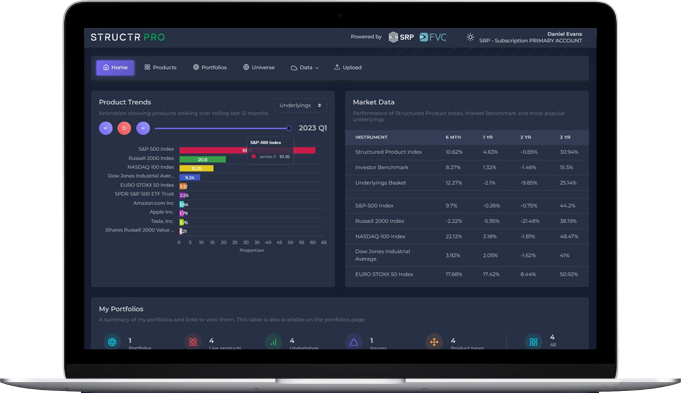Open the Products tab
The height and width of the screenshot is (393, 681).
click(160, 68)
